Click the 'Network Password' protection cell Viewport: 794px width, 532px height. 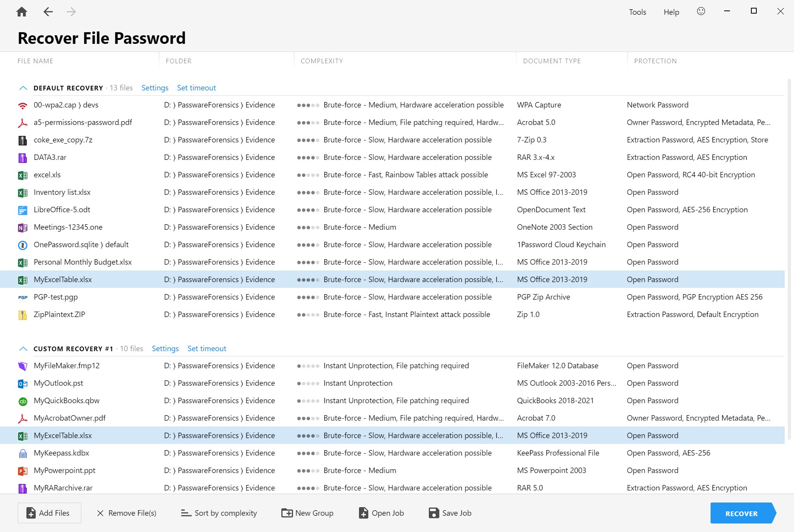point(657,105)
